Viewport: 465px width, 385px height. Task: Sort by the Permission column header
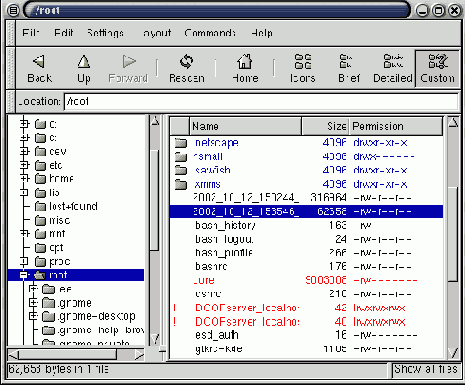click(x=396, y=126)
